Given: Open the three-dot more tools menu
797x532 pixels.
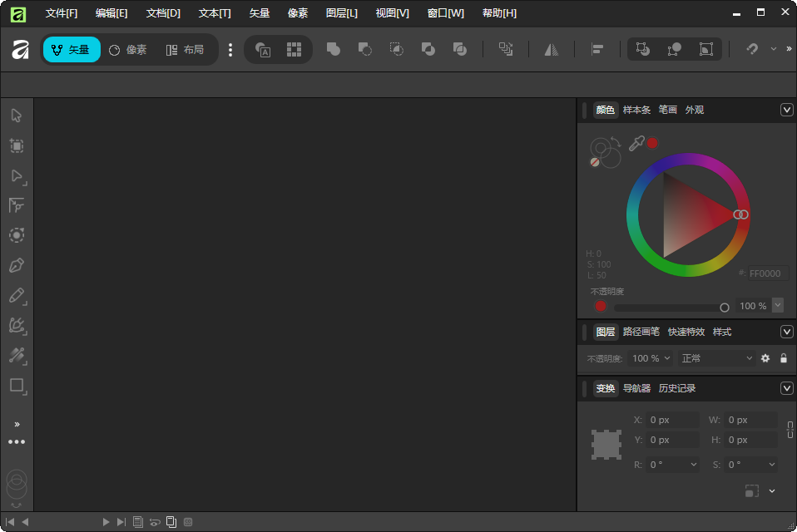Looking at the screenshot, I should pyautogui.click(x=17, y=441).
